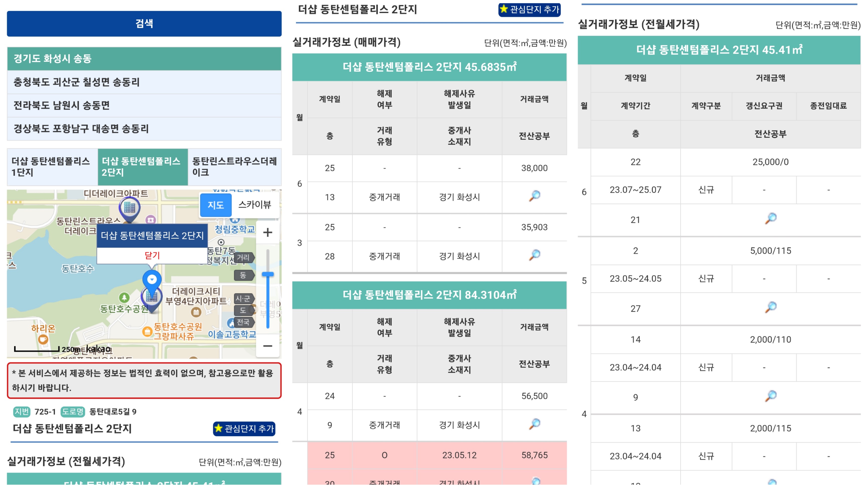This screenshot has width=868, height=488.
Task: Open 전산공부 magnifier for 84.31㎡ 56,500 sale
Action: tap(534, 424)
